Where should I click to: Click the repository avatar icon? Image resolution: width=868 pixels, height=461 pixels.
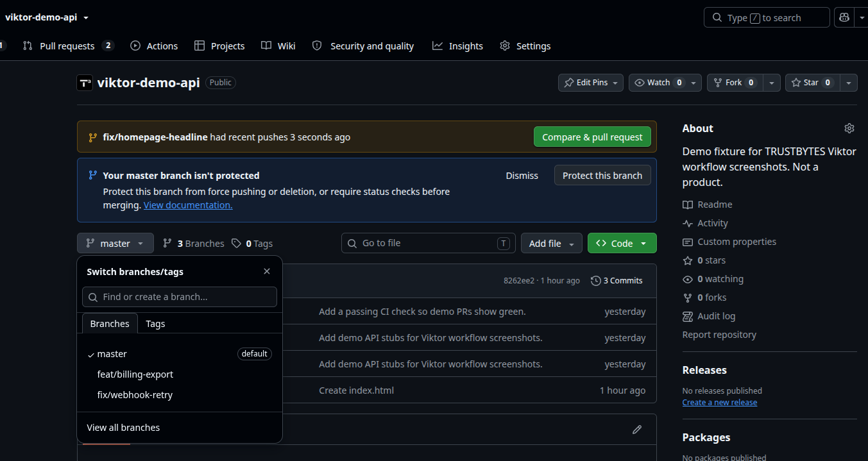[85, 83]
